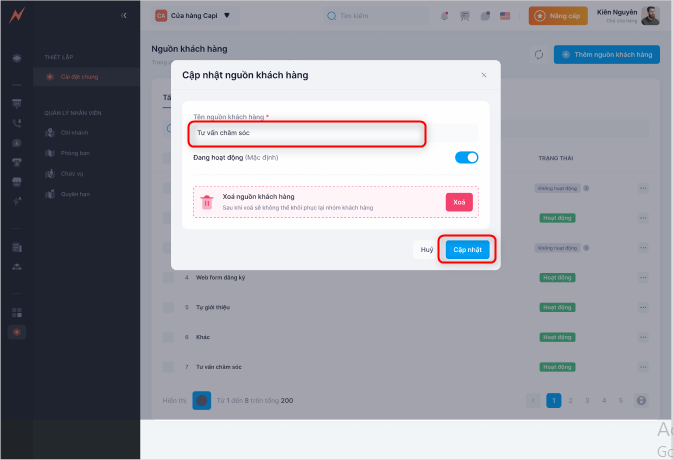This screenshot has height=460, width=673.
Task: Click the US flag language icon
Action: coord(505,16)
